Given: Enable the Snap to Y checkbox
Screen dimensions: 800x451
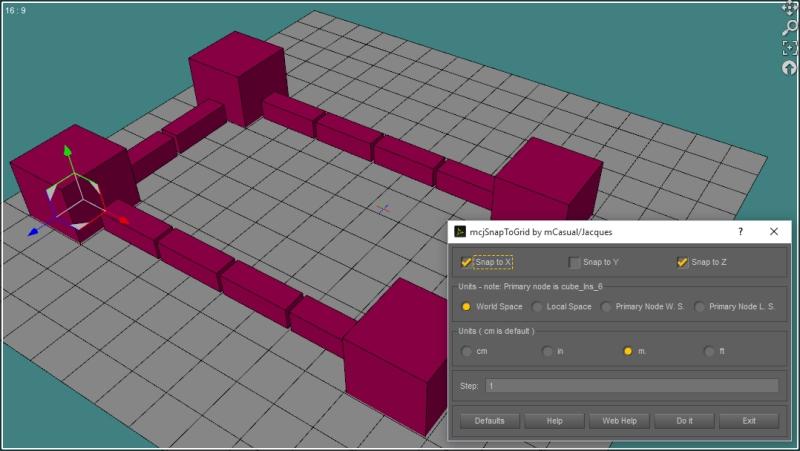Looking at the screenshot, I should coord(574,262).
